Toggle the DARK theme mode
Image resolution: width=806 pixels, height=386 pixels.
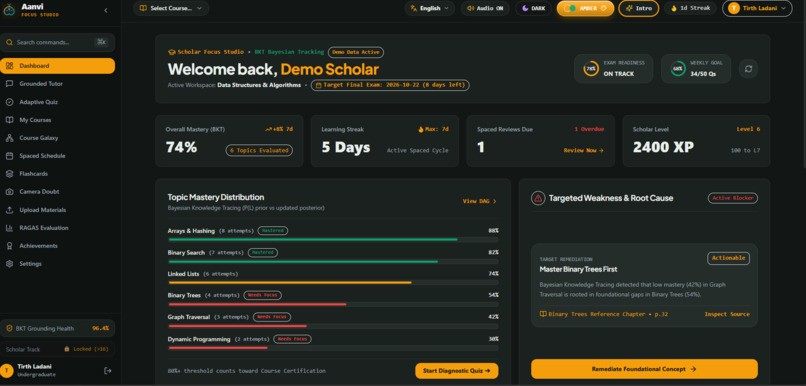tap(533, 8)
